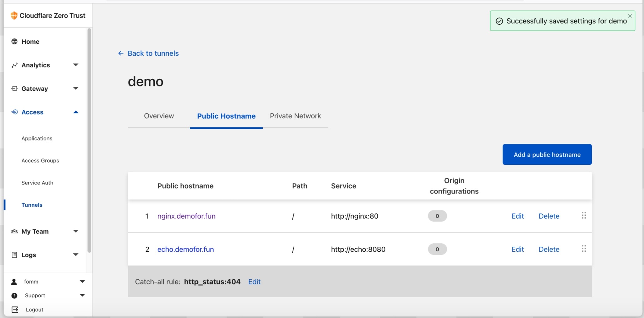Click Add a public hostname button
Screen dimensions: 644x318
click(547, 154)
